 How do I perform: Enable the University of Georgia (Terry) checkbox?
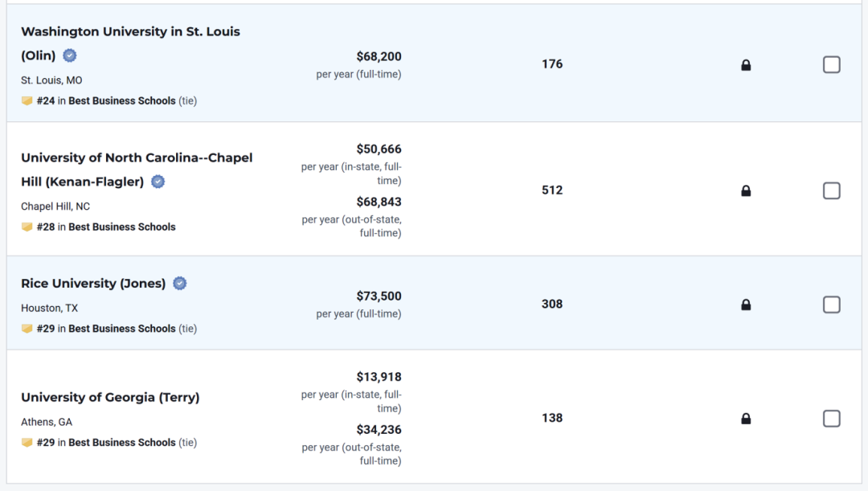click(832, 419)
